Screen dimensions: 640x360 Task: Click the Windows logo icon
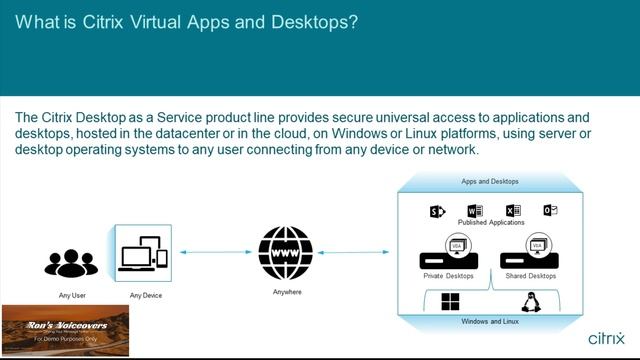pyautogui.click(x=450, y=302)
